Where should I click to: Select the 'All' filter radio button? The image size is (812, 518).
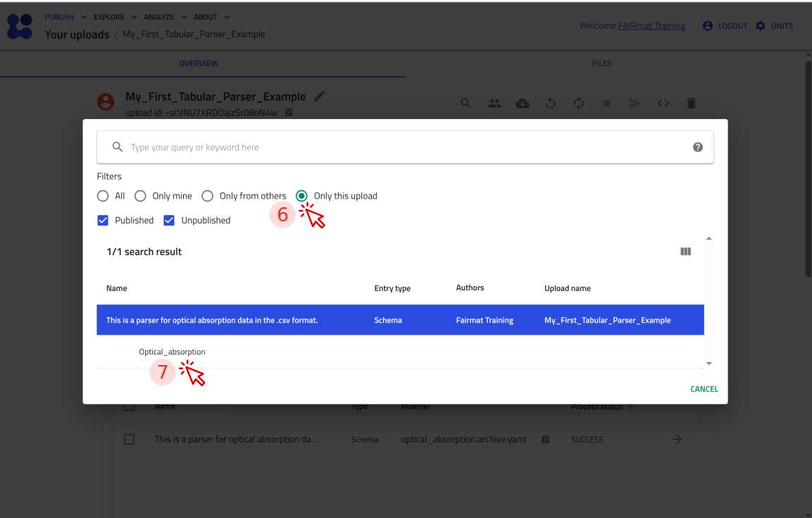104,196
